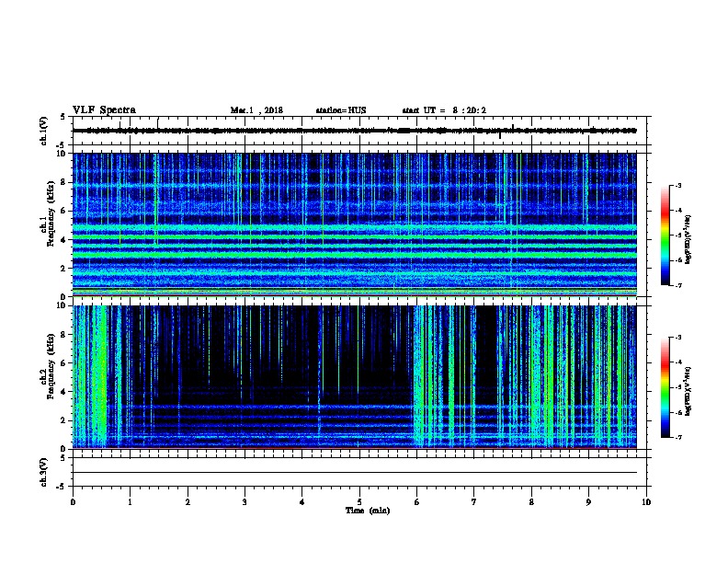Click the "10" label ending the time axis
Viewport: 728px width, 563px height.
(646, 501)
